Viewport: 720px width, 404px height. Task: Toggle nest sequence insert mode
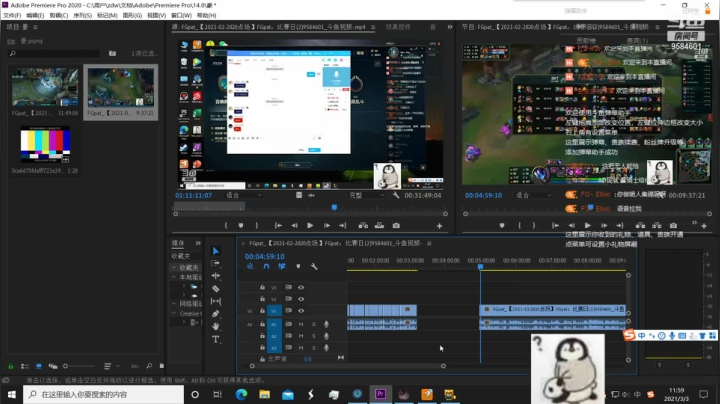click(x=250, y=266)
